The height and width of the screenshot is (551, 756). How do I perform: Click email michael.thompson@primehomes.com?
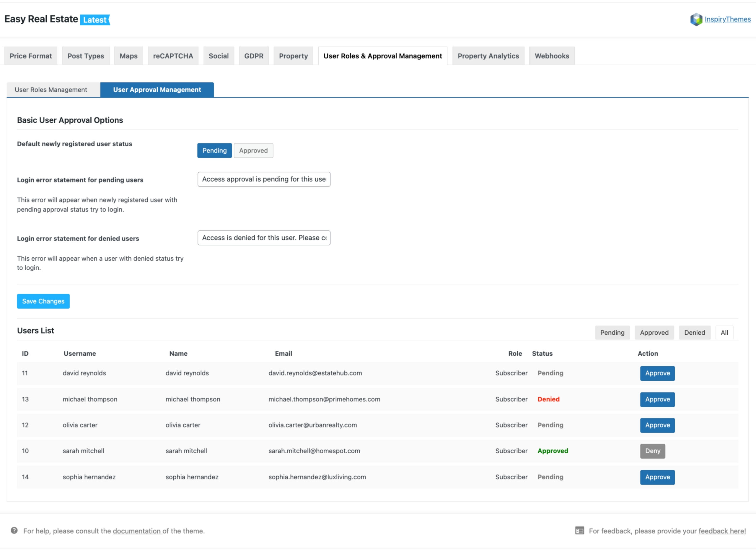pyautogui.click(x=324, y=399)
